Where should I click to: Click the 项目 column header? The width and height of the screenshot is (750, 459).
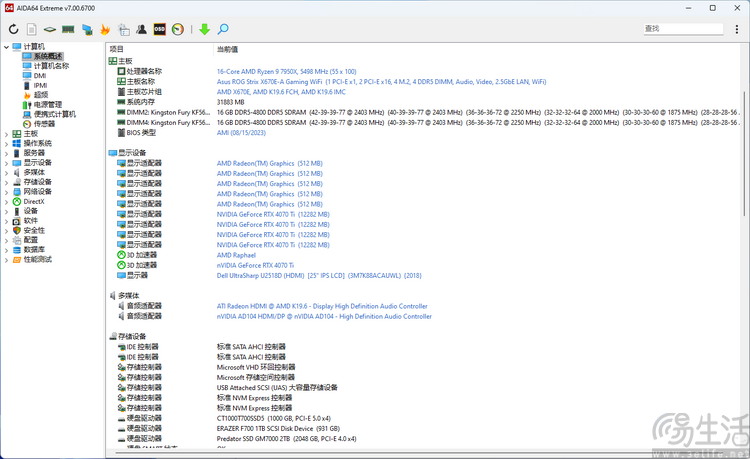coord(117,49)
